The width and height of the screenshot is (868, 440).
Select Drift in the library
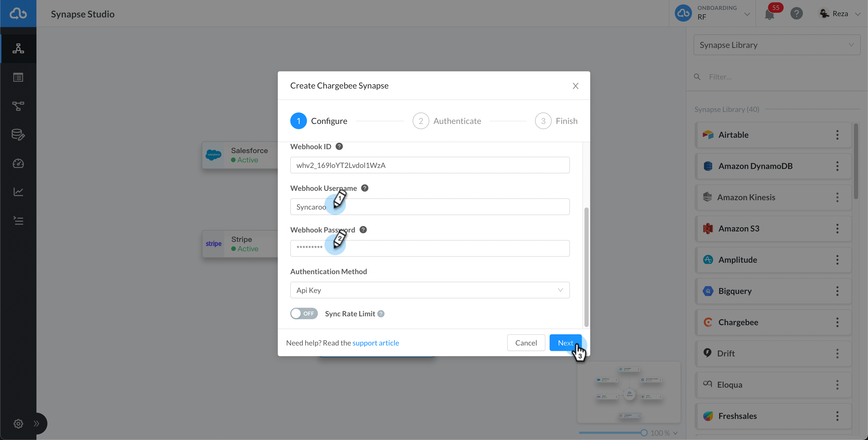pos(773,353)
